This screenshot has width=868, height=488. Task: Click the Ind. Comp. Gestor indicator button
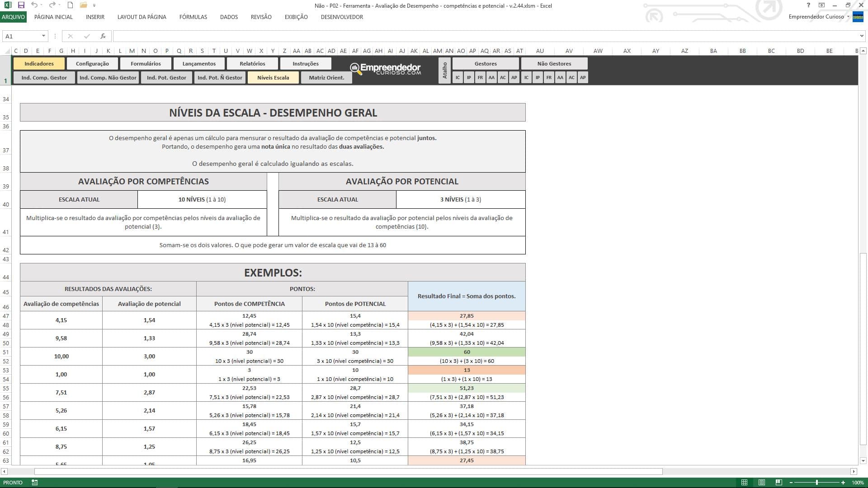point(44,77)
